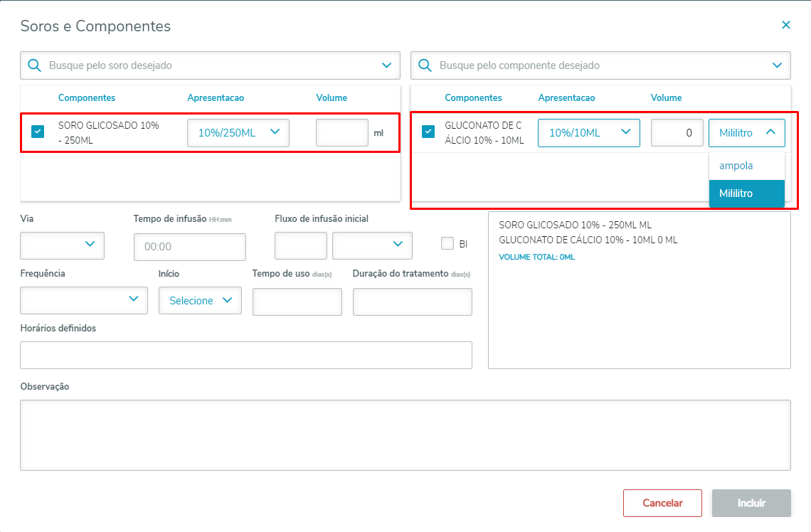
Task: Click into the Observação text area
Action: [405, 435]
